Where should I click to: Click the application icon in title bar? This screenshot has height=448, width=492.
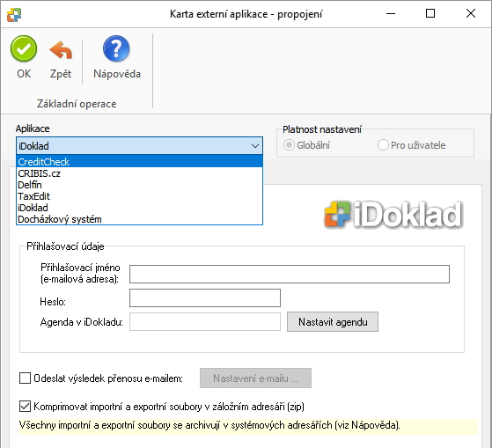(x=14, y=14)
